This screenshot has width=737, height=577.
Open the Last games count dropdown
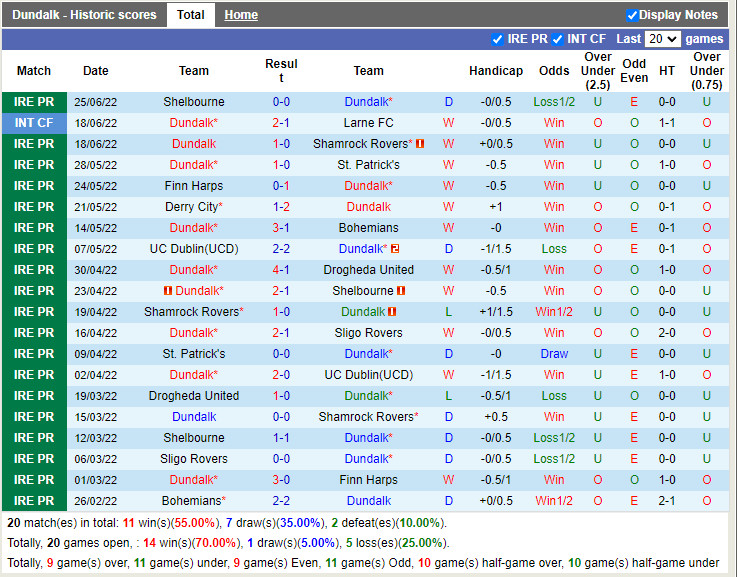[662, 39]
